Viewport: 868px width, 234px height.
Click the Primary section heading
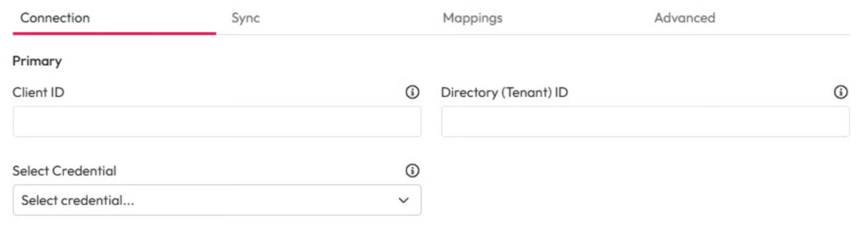click(x=37, y=61)
